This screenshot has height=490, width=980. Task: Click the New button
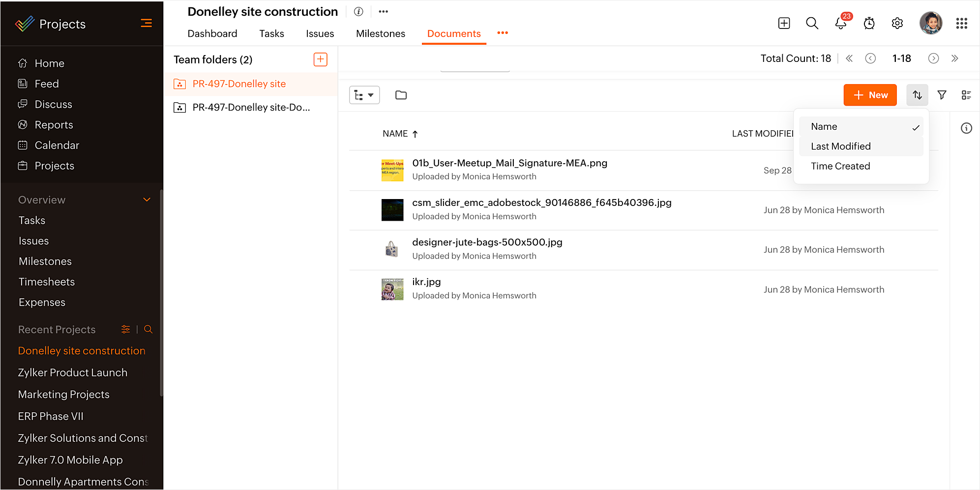coord(870,95)
